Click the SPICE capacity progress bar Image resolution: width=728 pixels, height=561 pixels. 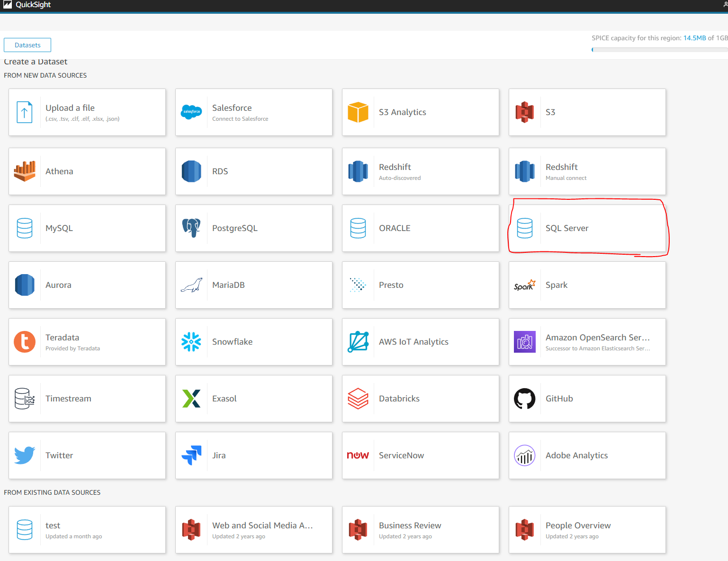658,49
